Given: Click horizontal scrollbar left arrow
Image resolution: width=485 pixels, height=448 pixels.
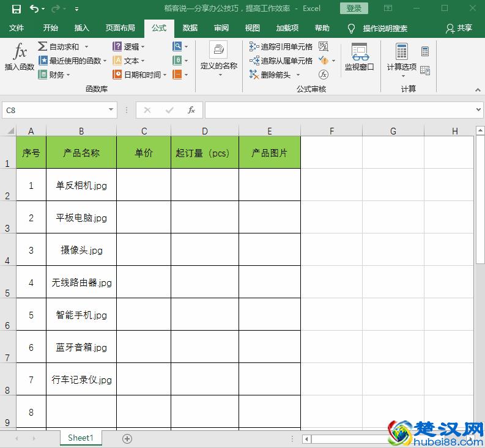Looking at the screenshot, I should [x=306, y=439].
